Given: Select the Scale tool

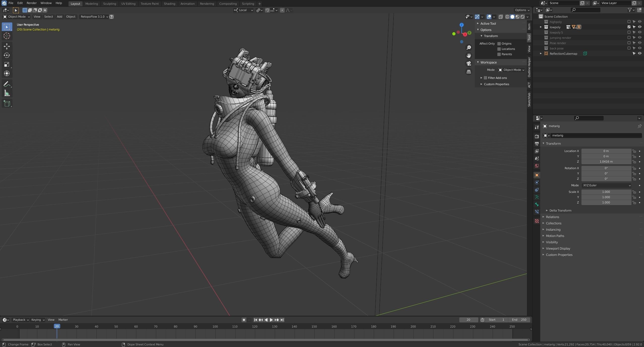Looking at the screenshot, I should point(7,64).
